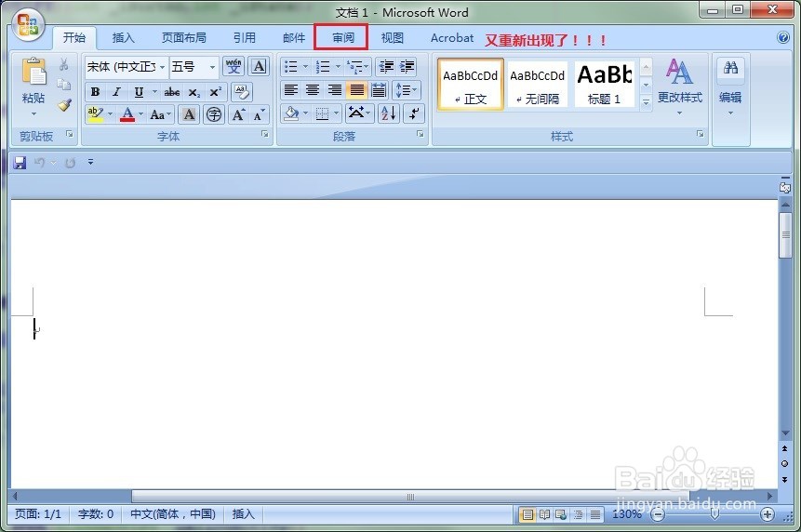Open the font name dropdown
The image size is (801, 532).
click(162, 67)
